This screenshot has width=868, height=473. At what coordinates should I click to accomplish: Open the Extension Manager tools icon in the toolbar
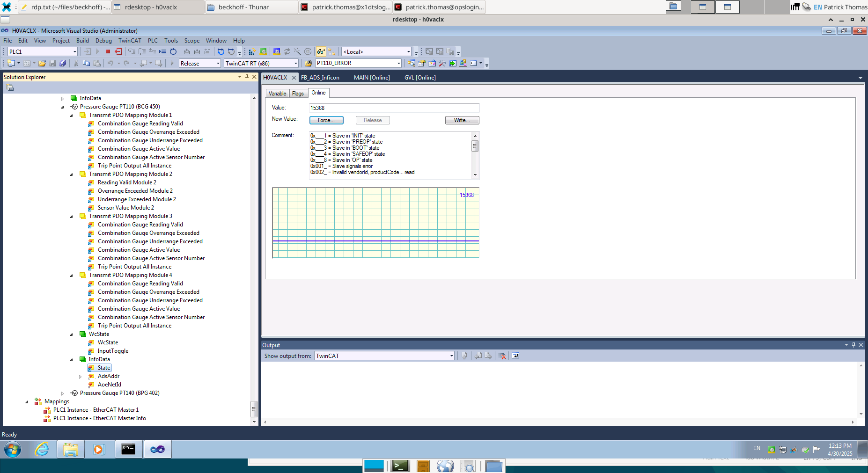coord(442,64)
